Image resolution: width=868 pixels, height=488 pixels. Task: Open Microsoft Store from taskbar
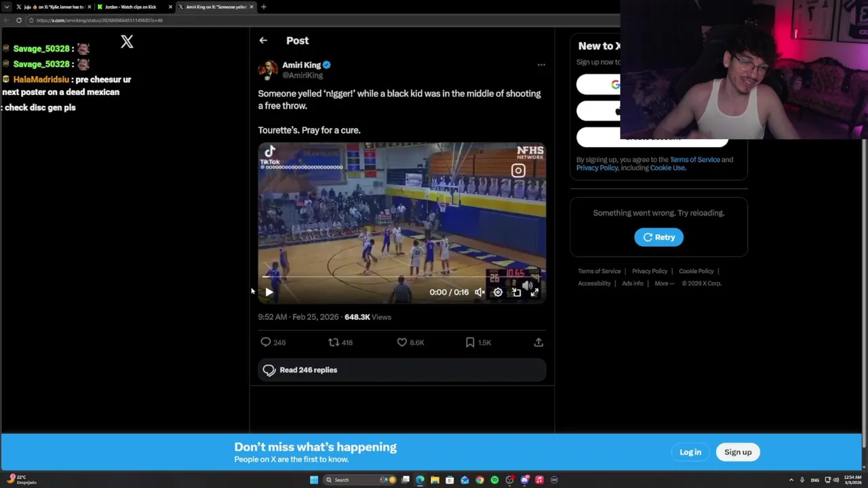450,480
